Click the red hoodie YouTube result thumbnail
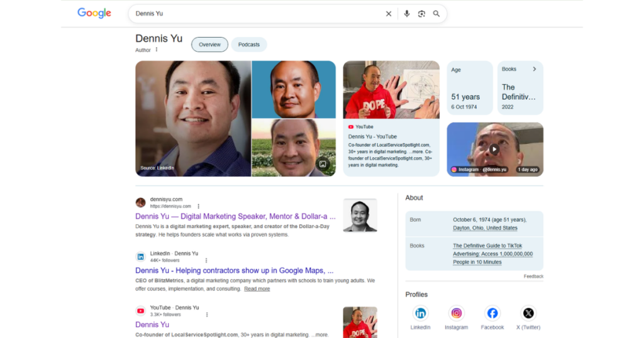The image size is (644, 338). click(x=360, y=322)
